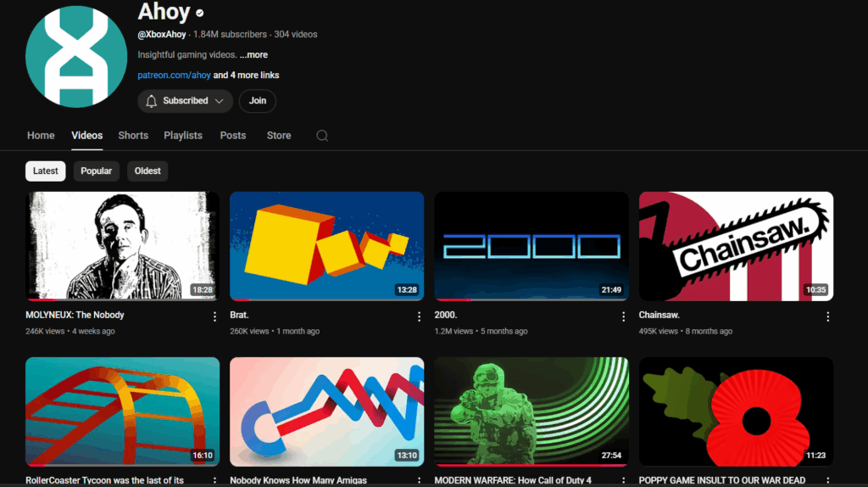868x487 pixels.
Task: Click the verified badge next to Ahoy
Action: (200, 14)
